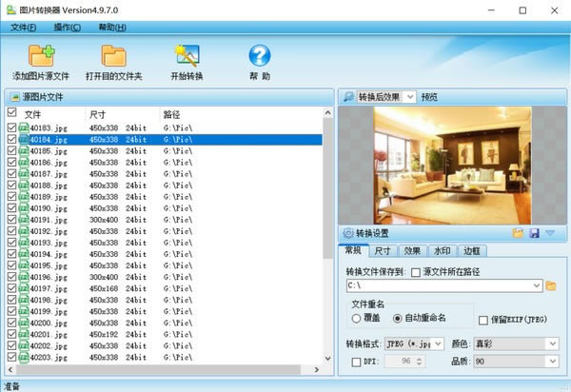Switch to the 尺寸 tab
The image size is (571, 392).
(x=383, y=251)
